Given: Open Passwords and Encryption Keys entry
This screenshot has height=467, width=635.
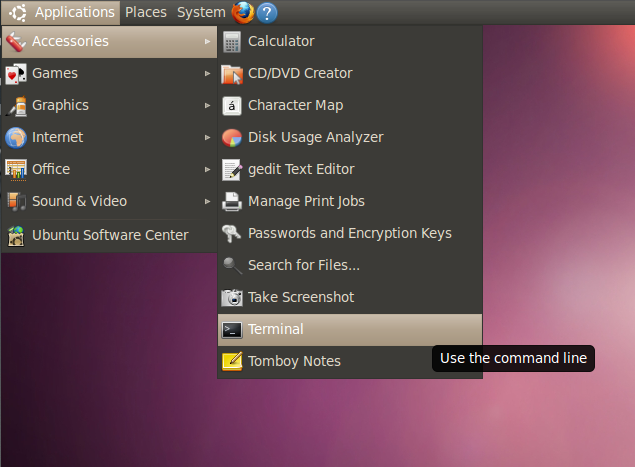Looking at the screenshot, I should [350, 233].
